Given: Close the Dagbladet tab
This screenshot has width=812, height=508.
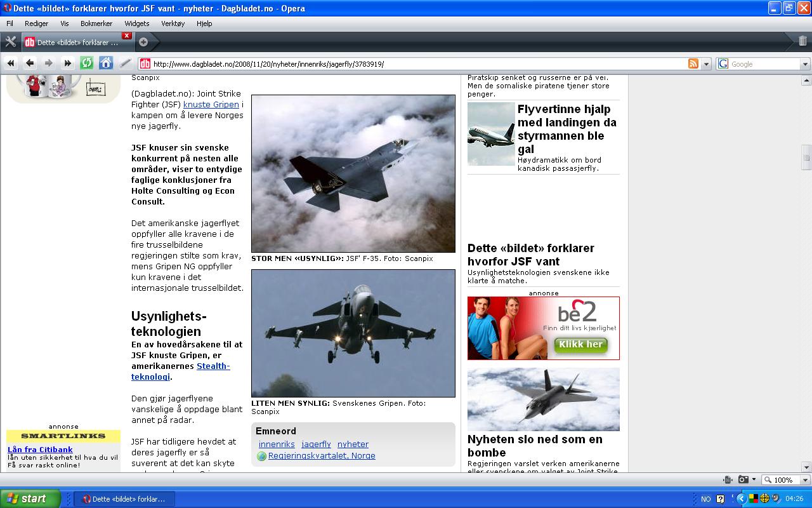Looking at the screenshot, I should [127, 36].
